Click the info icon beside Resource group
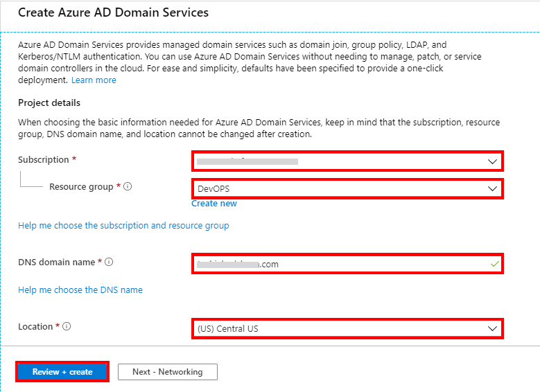The height and width of the screenshot is (392, 540). 128,187
